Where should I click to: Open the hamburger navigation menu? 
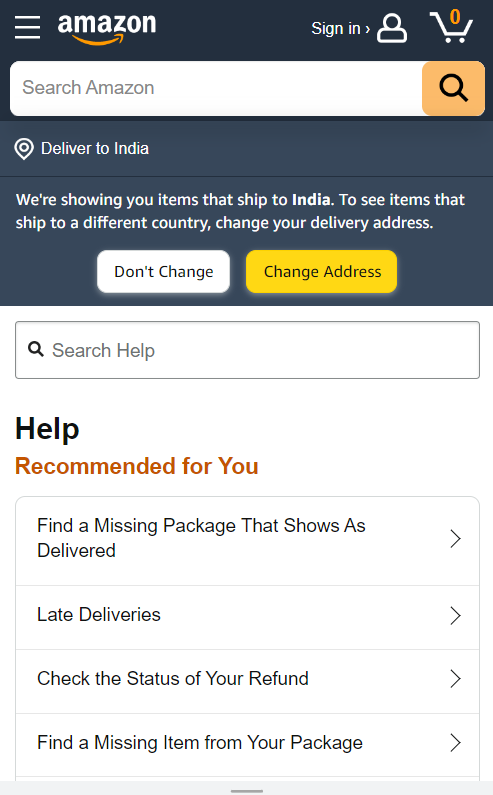pos(27,27)
